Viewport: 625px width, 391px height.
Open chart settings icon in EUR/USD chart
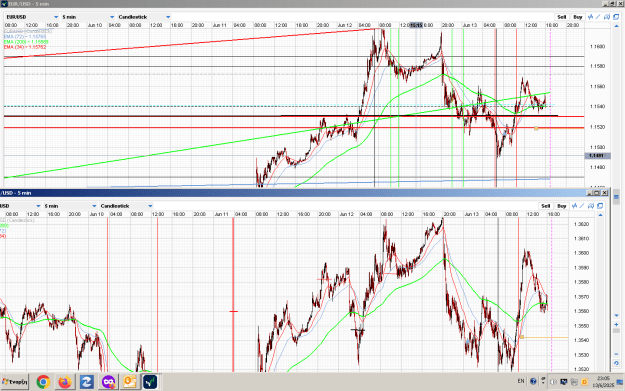(607, 17)
